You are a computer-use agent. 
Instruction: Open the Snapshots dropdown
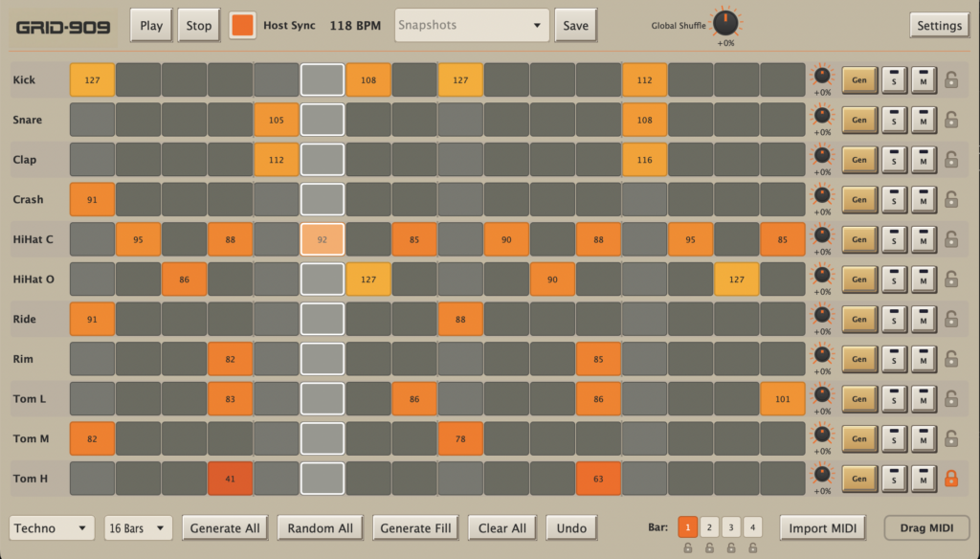[472, 26]
